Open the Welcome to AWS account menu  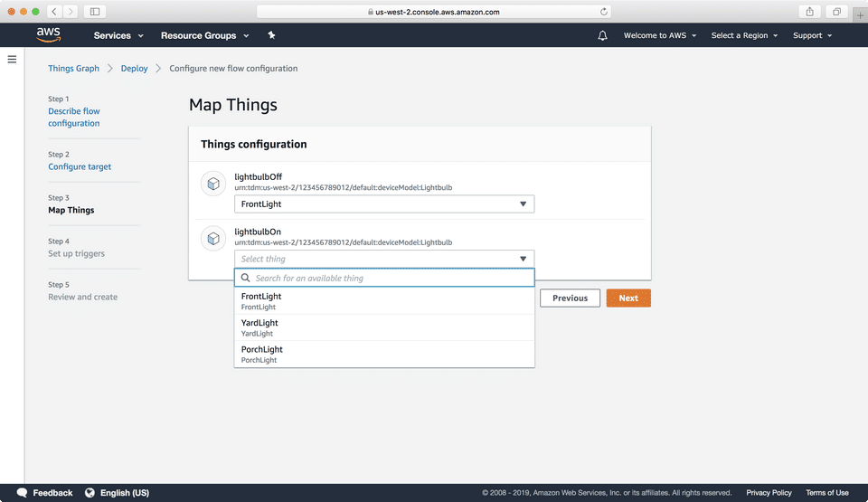click(x=660, y=35)
